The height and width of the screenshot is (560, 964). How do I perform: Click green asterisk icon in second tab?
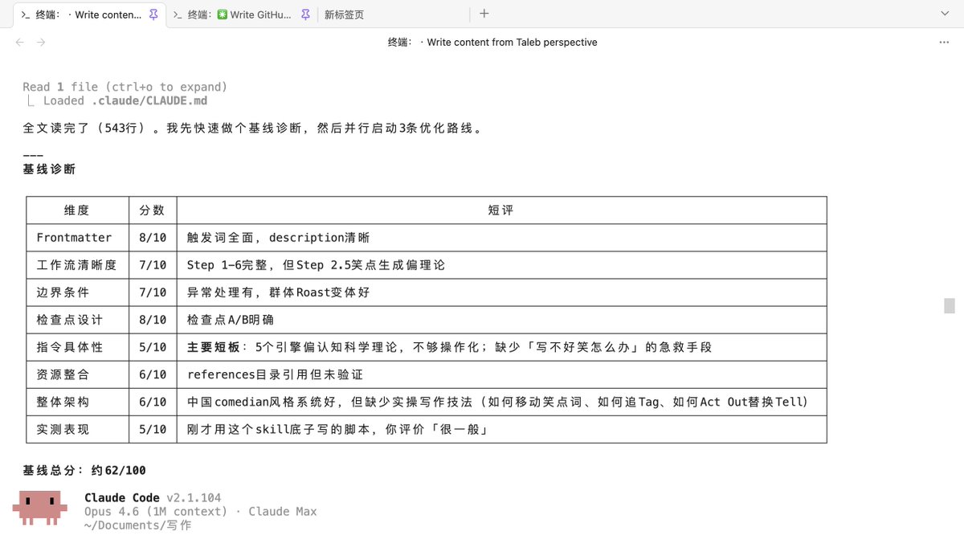[223, 14]
